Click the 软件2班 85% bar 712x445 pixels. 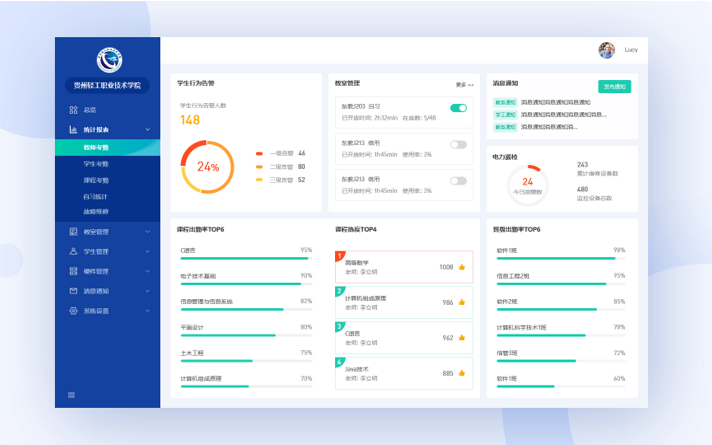pos(561,310)
